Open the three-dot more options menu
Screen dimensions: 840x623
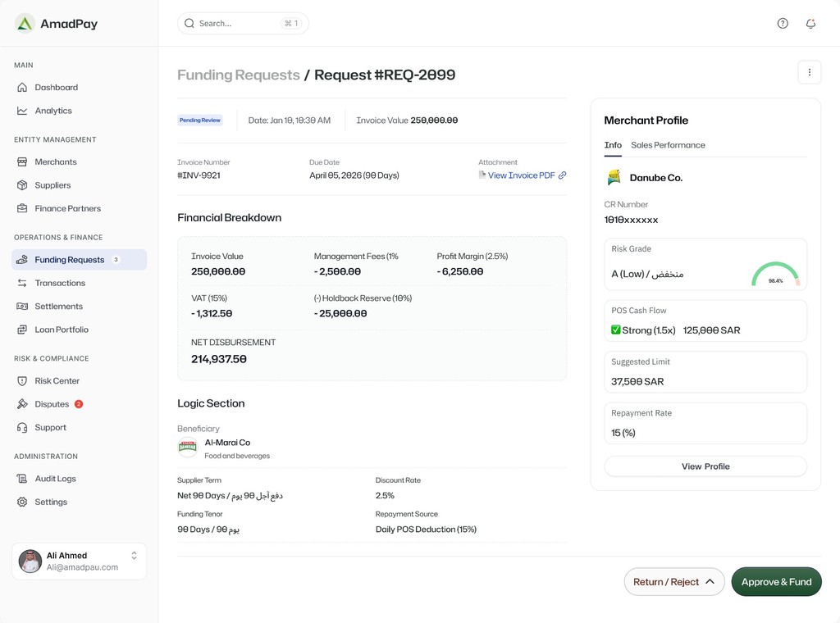tap(809, 72)
